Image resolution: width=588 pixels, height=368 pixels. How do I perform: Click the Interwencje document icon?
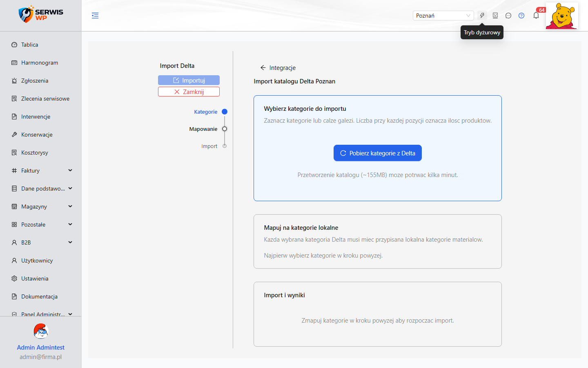coord(14,117)
